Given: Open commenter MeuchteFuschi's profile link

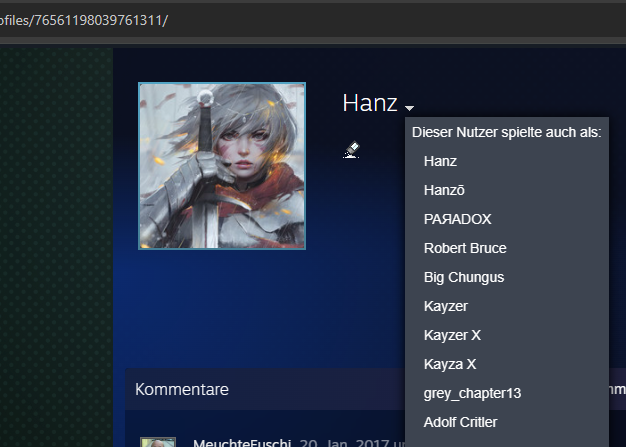Looking at the screenshot, I should (x=242, y=442).
